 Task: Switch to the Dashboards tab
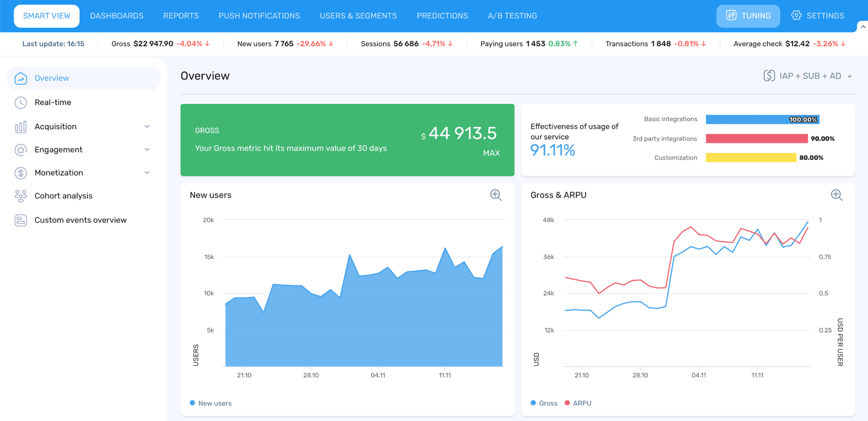[117, 16]
